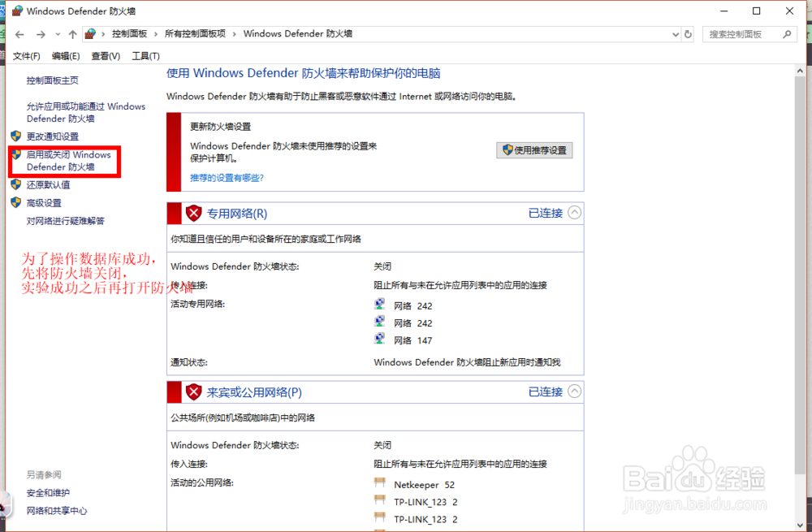Image resolution: width=812 pixels, height=532 pixels.
Task: Open the address bar history dropdown
Action: [x=676, y=34]
